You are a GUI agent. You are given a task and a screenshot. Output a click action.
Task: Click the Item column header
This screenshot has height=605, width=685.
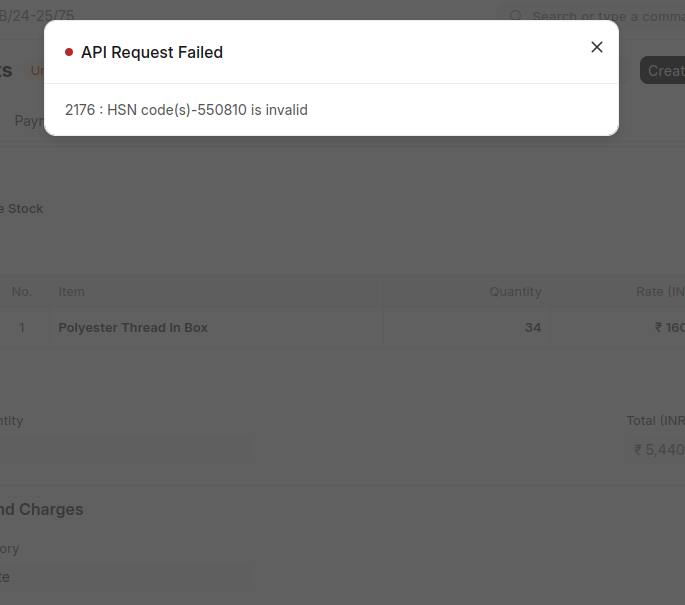(71, 291)
